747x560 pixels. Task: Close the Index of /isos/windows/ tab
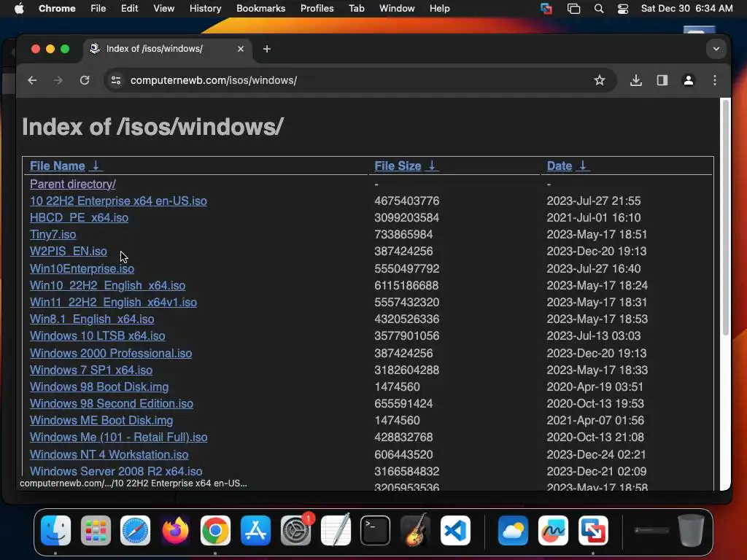click(241, 49)
